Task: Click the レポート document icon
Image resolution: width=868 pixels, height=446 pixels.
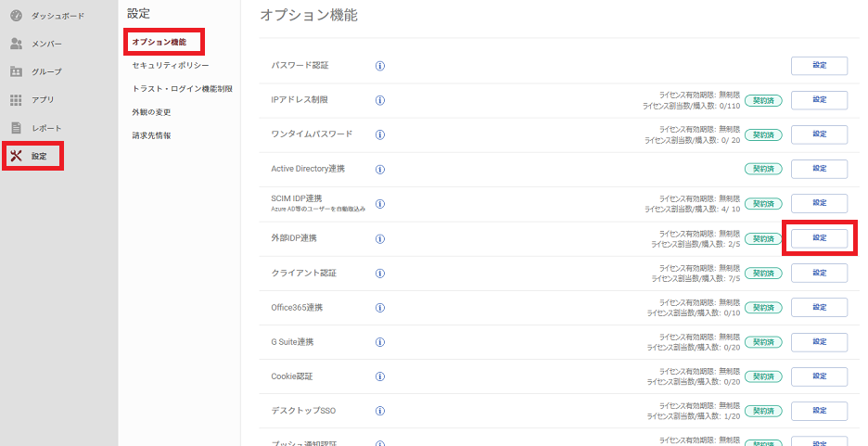Action: pos(16,128)
